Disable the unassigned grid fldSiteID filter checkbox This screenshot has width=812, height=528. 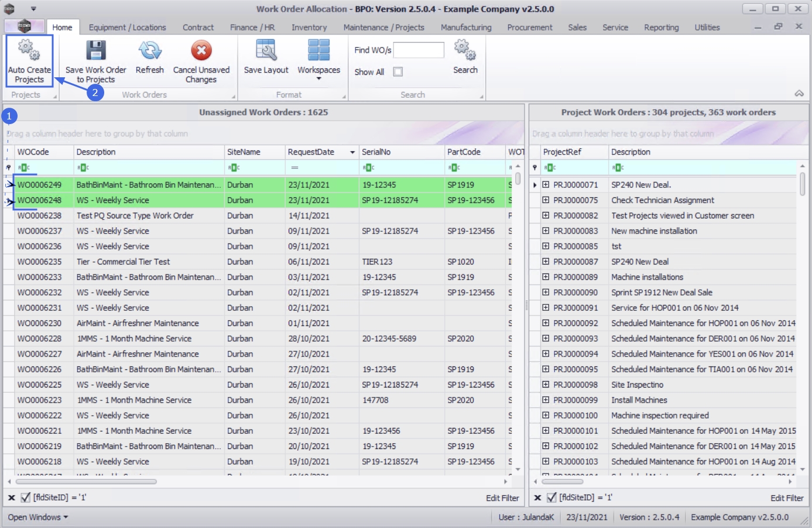25,498
